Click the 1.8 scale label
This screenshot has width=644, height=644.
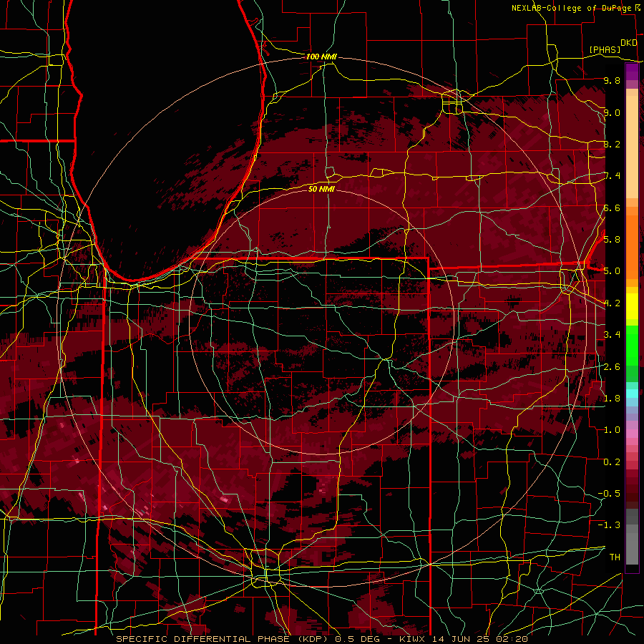[x=612, y=398]
